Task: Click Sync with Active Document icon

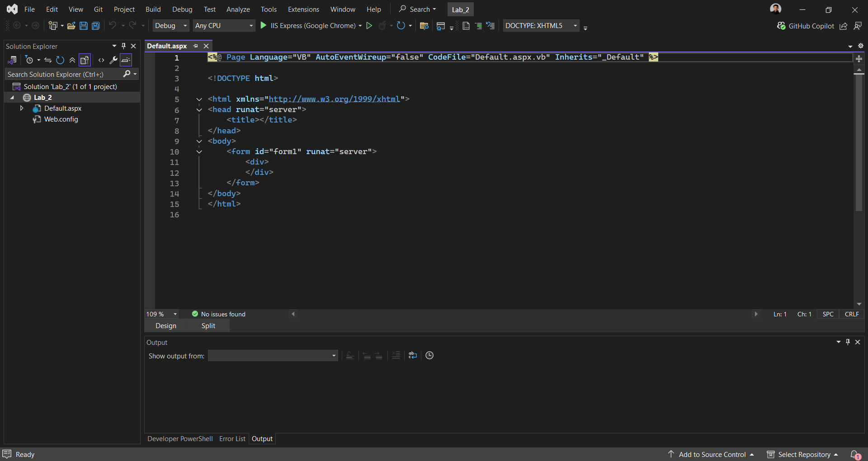Action: pyautogui.click(x=48, y=60)
